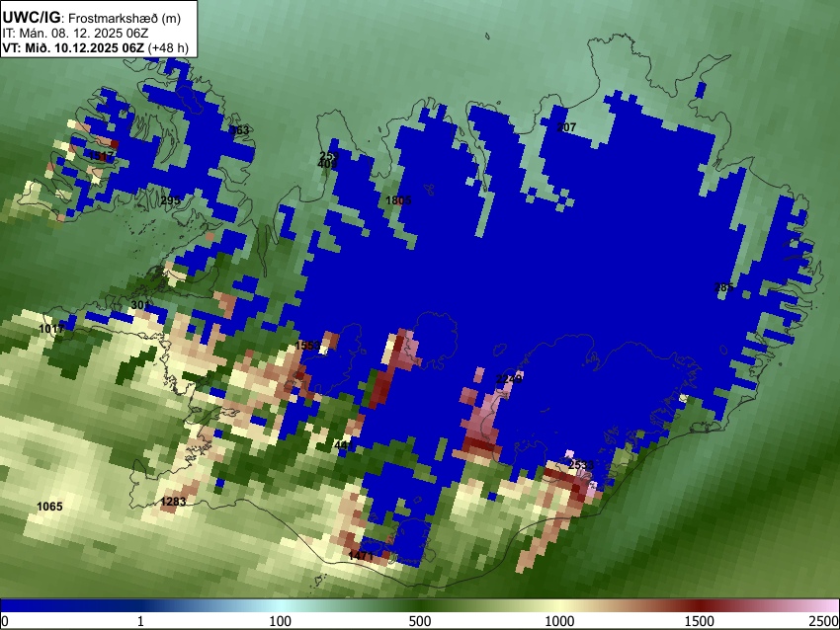Click the map value label 441
The height and width of the screenshot is (630, 840).
point(343,445)
